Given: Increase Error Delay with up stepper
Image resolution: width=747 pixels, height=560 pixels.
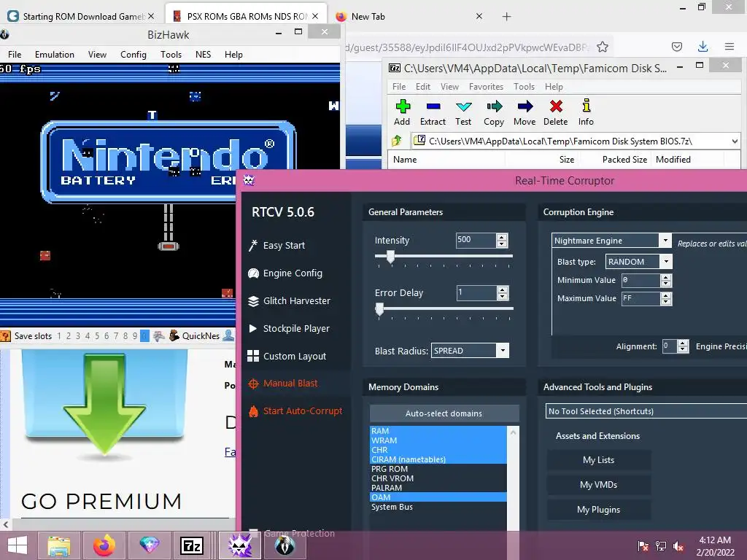Looking at the screenshot, I should [502, 289].
